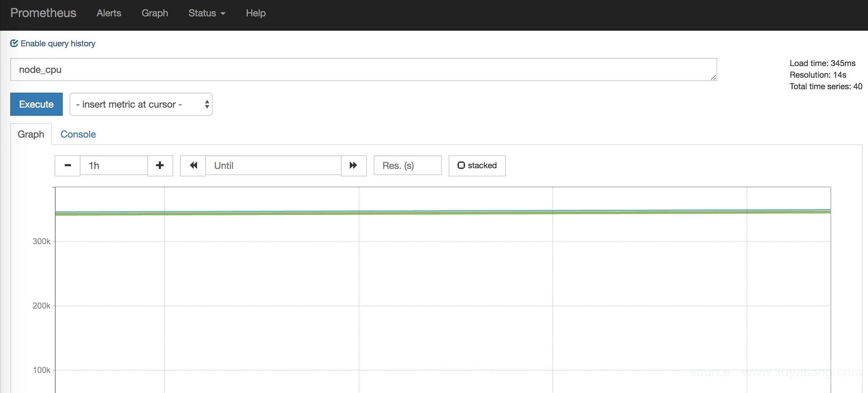The height and width of the screenshot is (393, 868).
Task: Expand the insert metric at cursor dropdown
Action: tap(141, 104)
